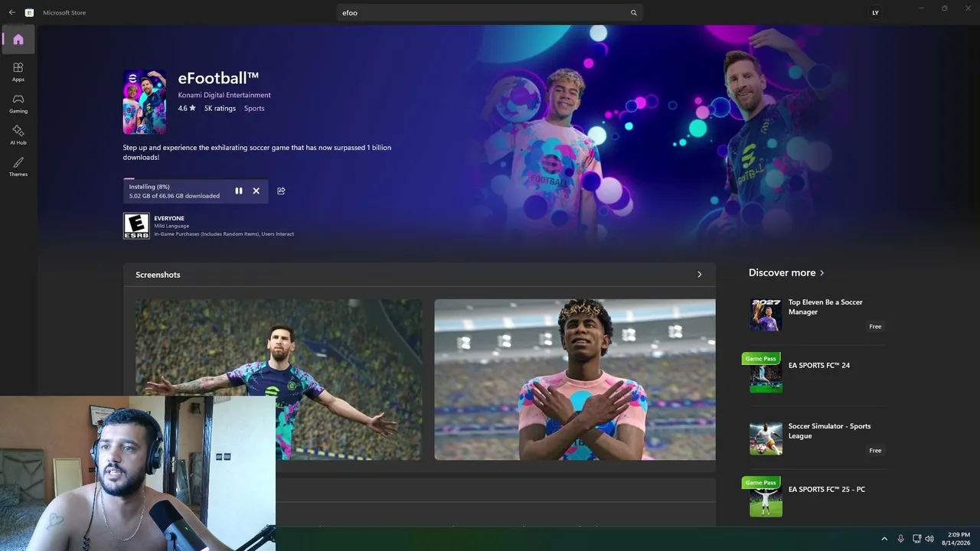Open the volume tray icon
This screenshot has height=551, width=980.
929,539
